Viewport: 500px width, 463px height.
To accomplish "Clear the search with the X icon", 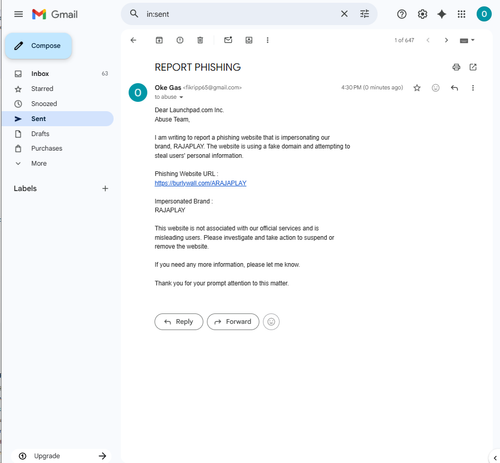I will pos(344,14).
